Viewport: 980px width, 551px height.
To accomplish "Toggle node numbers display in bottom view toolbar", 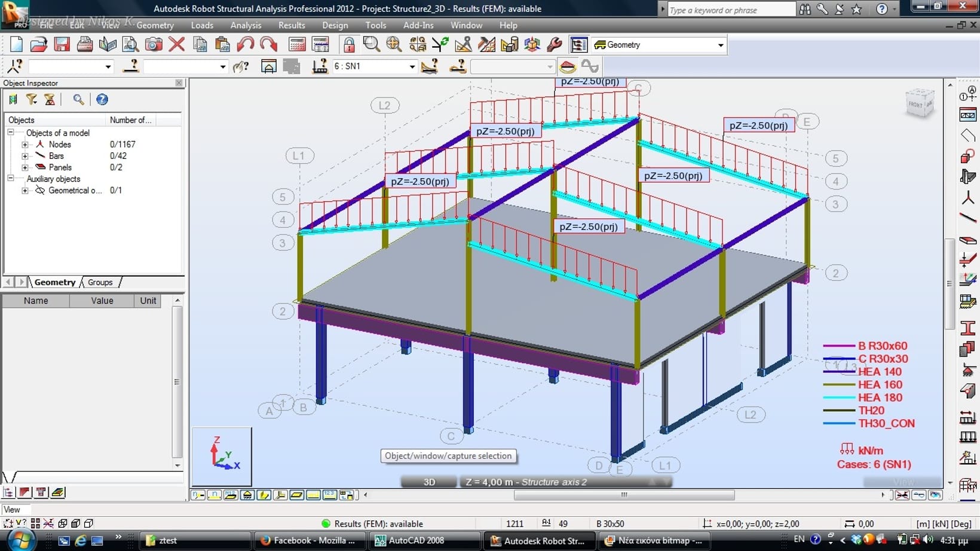I will [x=198, y=495].
